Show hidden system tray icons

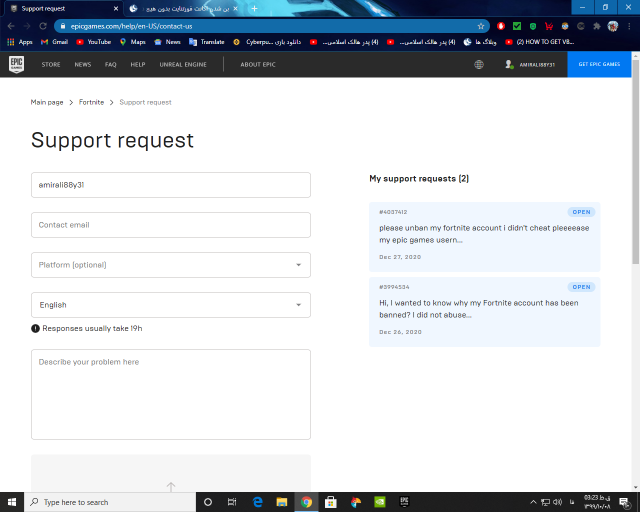pos(533,502)
